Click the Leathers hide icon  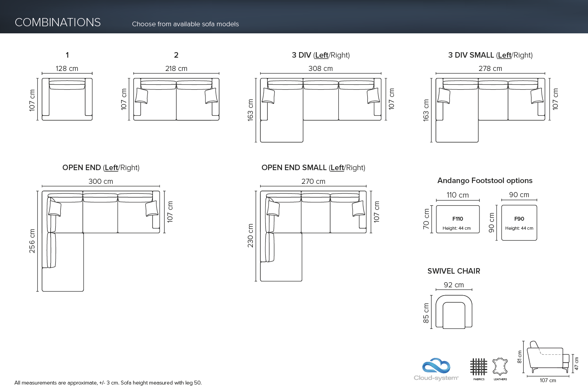pyautogui.click(x=500, y=367)
